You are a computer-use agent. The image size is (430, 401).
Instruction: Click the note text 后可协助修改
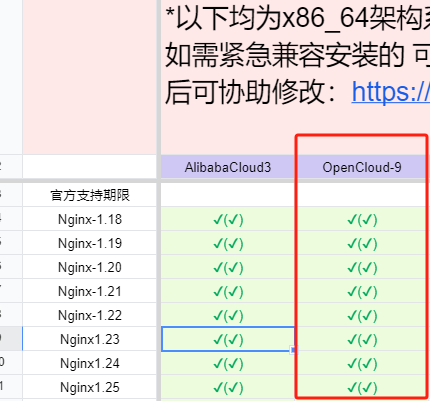pos(251,92)
